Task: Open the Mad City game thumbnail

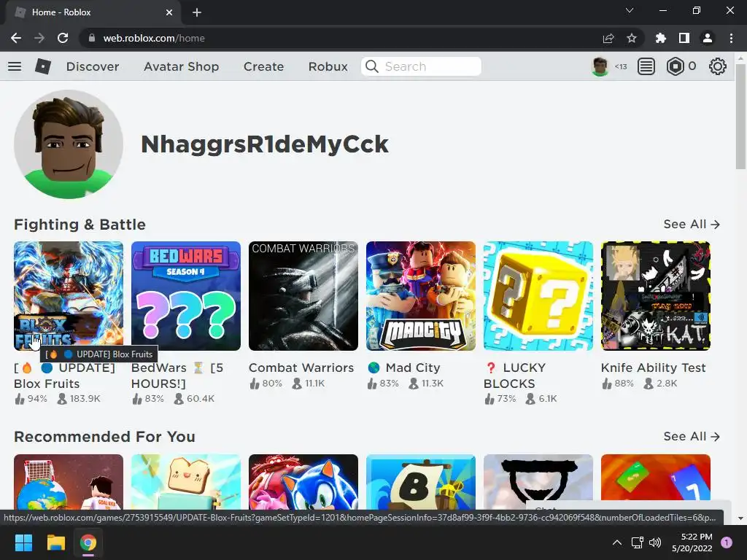Action: click(x=421, y=296)
